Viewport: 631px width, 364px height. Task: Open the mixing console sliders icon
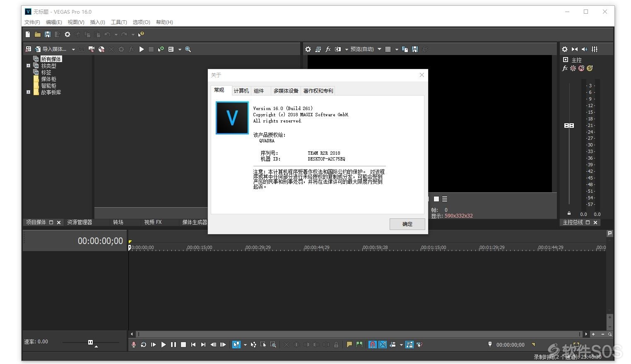coord(595,49)
